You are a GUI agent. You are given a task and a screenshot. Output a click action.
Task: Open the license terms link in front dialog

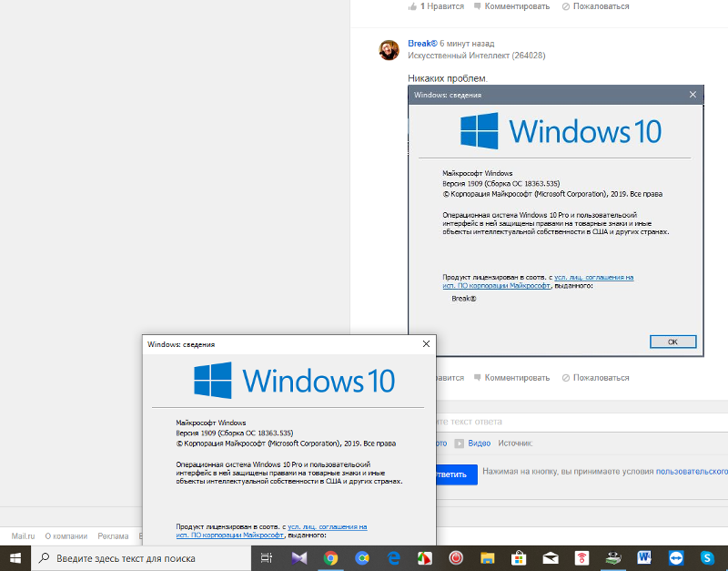click(x=271, y=531)
